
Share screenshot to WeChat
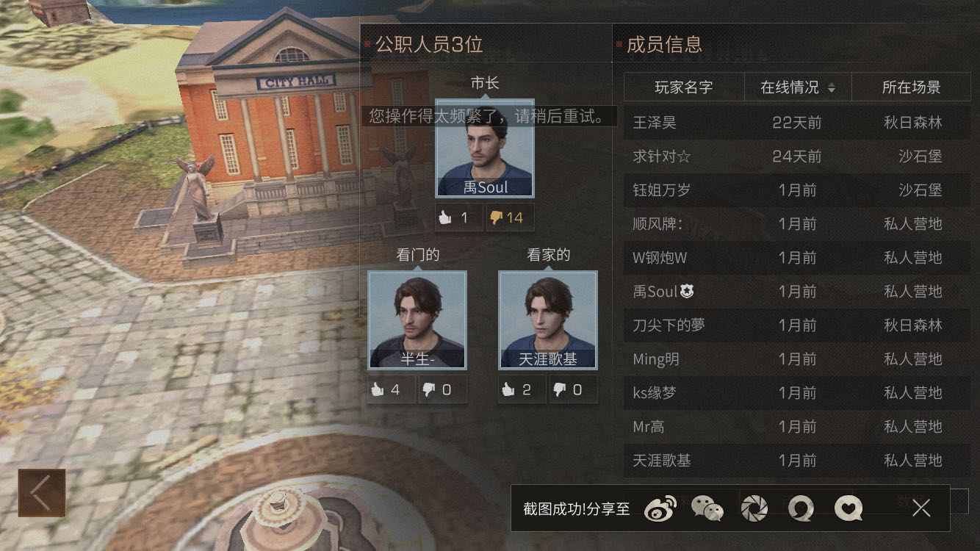[x=707, y=508]
